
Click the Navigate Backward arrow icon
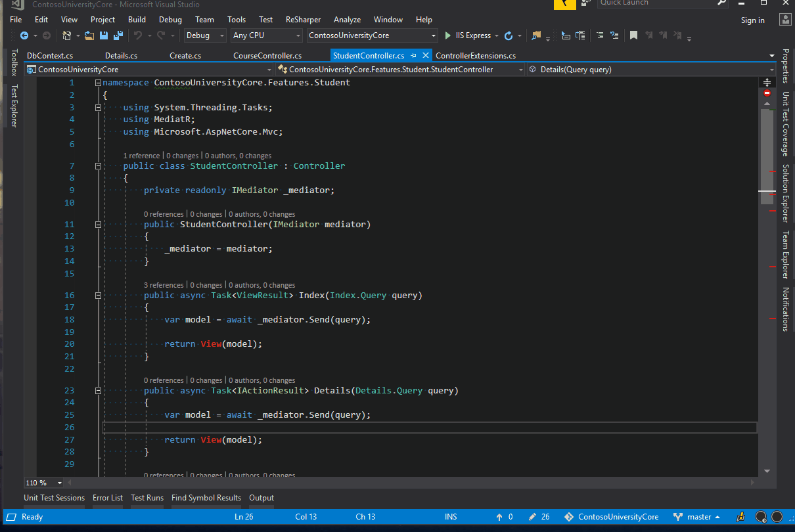[24, 35]
